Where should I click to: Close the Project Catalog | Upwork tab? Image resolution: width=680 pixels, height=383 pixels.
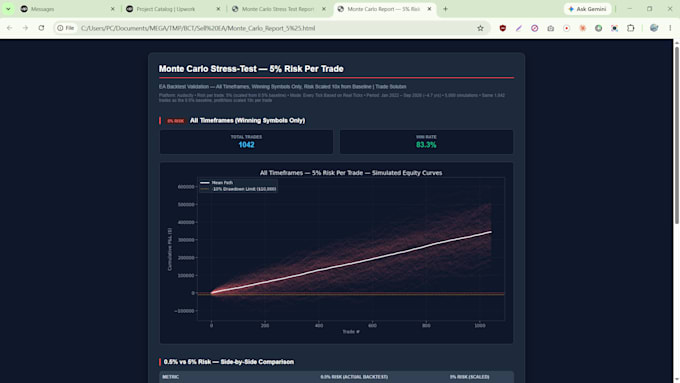pos(218,9)
